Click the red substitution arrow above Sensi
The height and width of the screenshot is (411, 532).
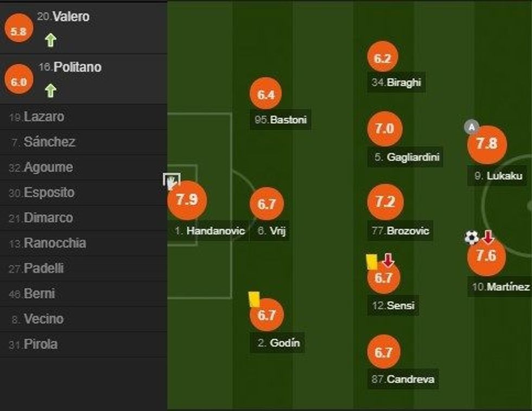(388, 261)
